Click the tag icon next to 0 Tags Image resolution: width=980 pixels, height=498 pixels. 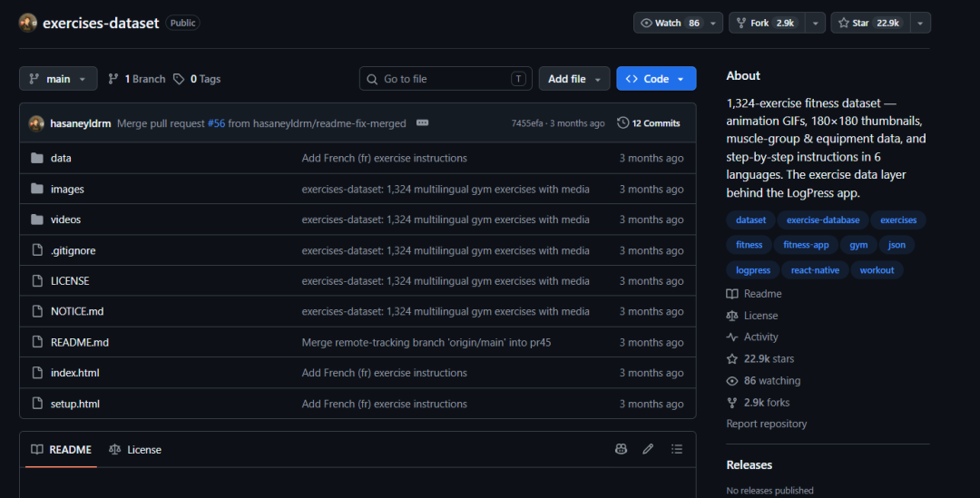(179, 79)
